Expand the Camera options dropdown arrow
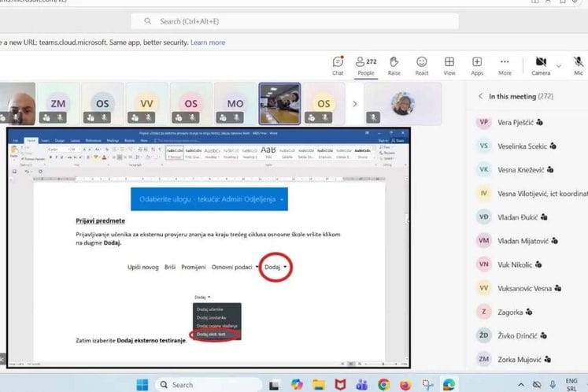This screenshot has height=392, width=588. (559, 65)
